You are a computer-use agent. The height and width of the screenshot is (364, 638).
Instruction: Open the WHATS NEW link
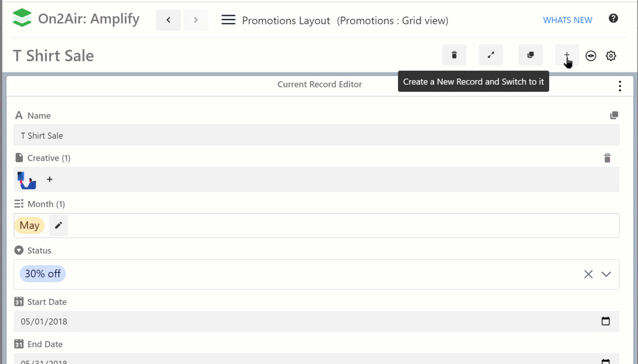coord(567,20)
